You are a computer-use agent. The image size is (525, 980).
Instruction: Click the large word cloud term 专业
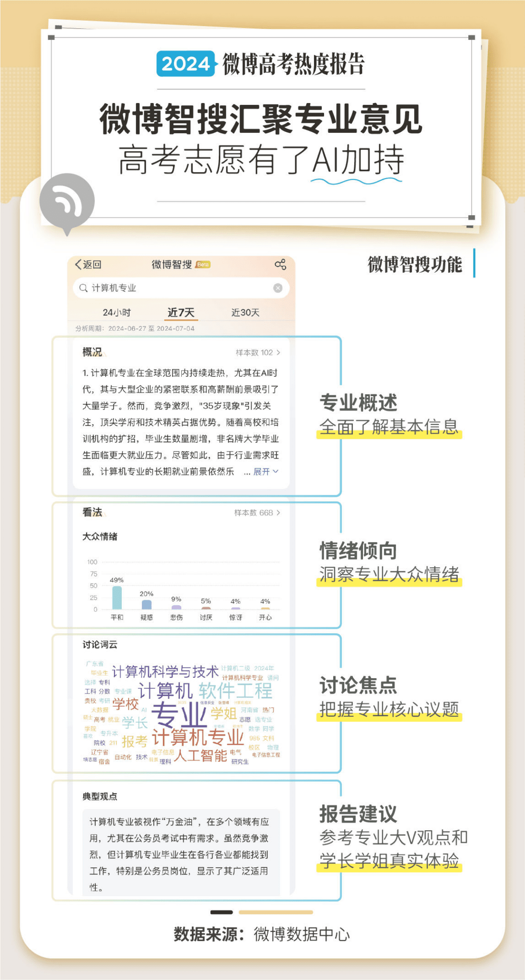(179, 714)
